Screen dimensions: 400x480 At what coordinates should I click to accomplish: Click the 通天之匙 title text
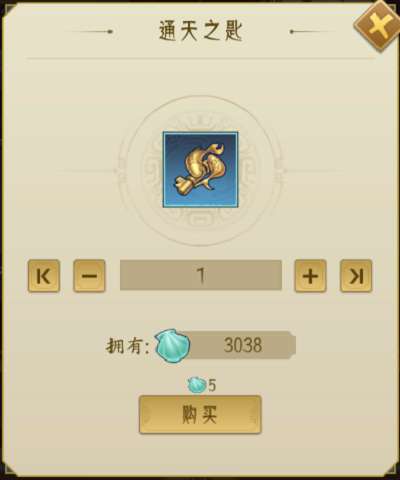coord(200,32)
